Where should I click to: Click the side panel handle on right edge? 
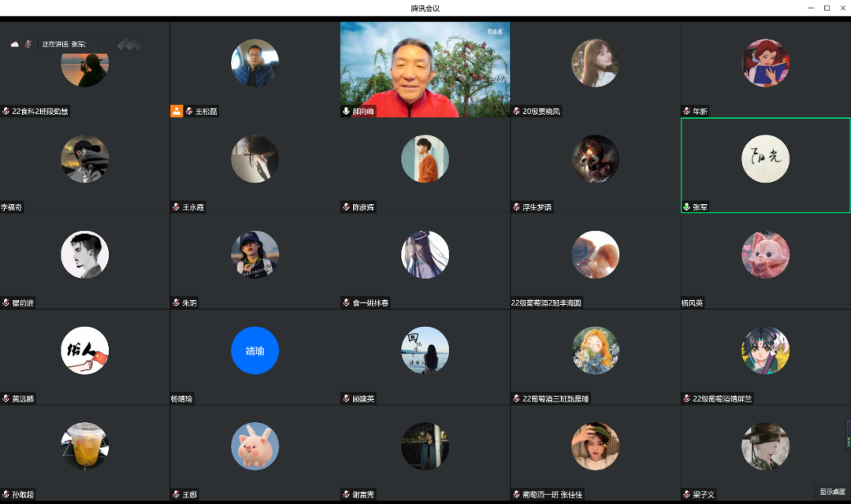pyautogui.click(x=848, y=434)
